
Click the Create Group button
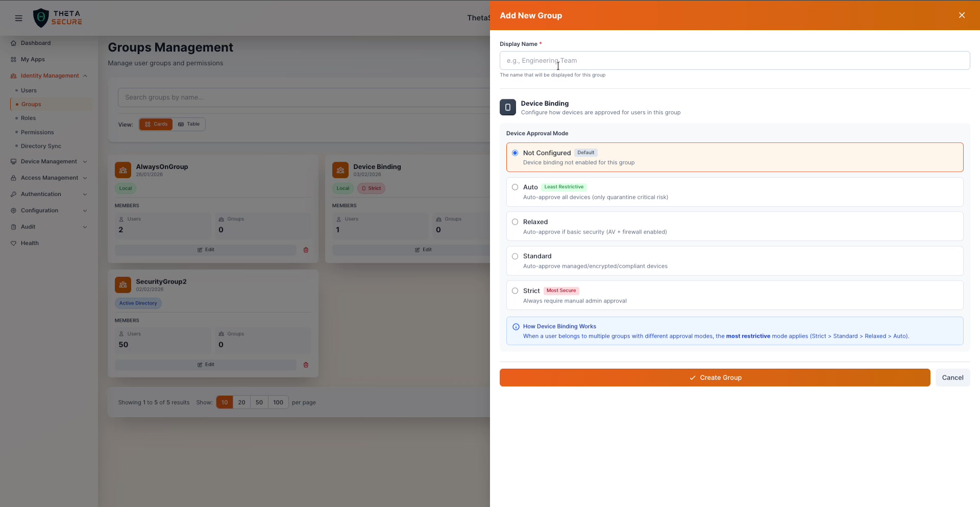tap(715, 377)
